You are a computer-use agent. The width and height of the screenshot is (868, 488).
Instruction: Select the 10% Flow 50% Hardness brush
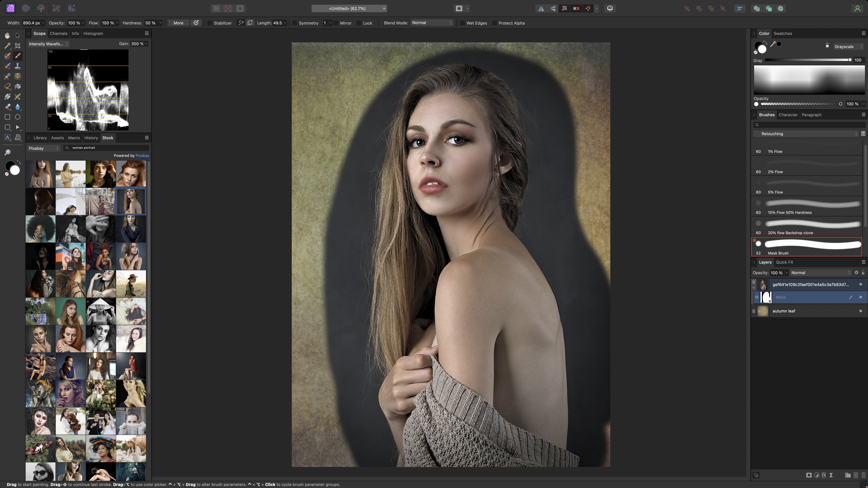click(x=807, y=206)
